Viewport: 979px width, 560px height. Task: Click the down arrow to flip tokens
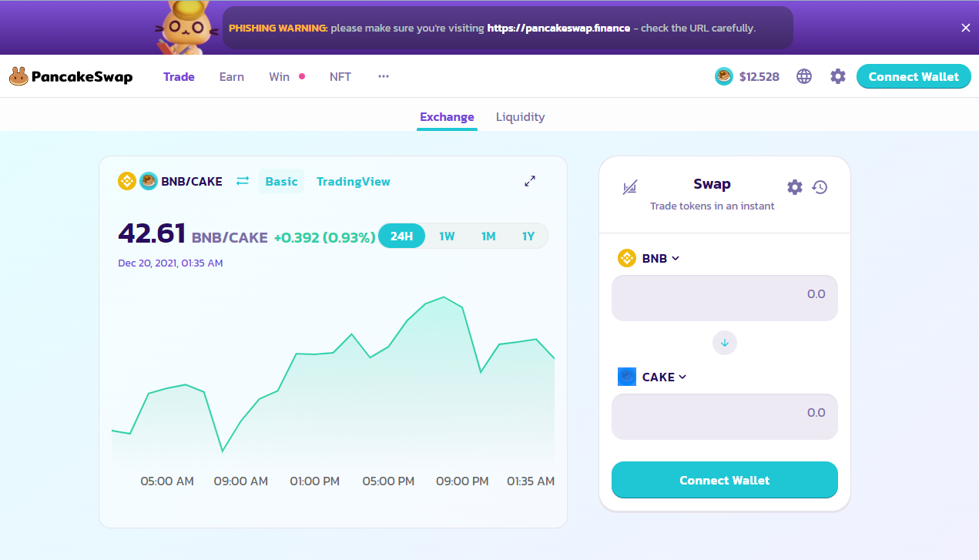(725, 342)
